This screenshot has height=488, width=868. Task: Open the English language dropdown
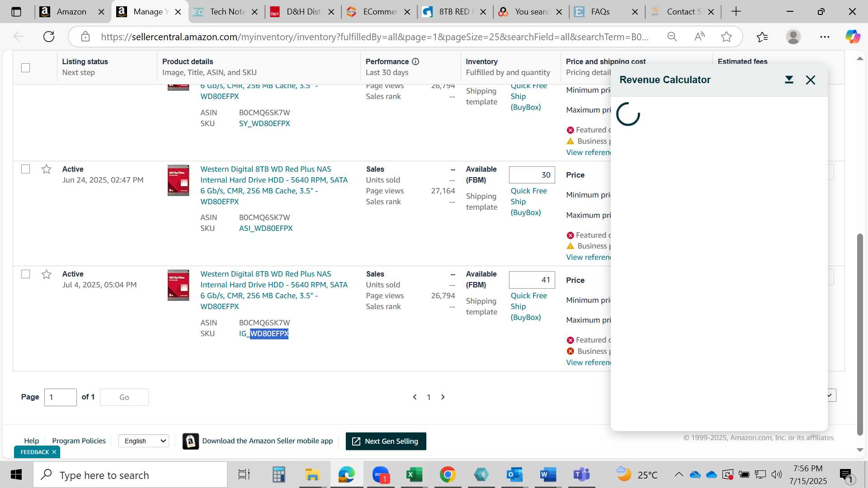[144, 441]
